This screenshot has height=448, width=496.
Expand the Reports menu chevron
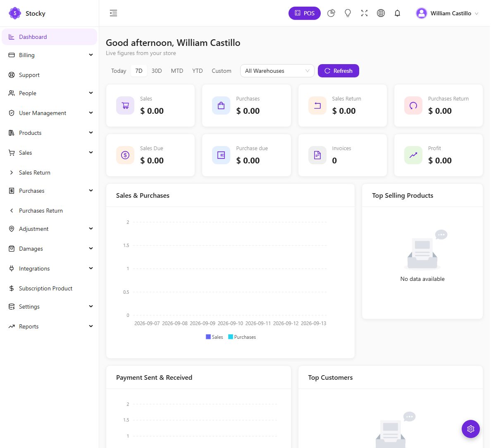[91, 326]
